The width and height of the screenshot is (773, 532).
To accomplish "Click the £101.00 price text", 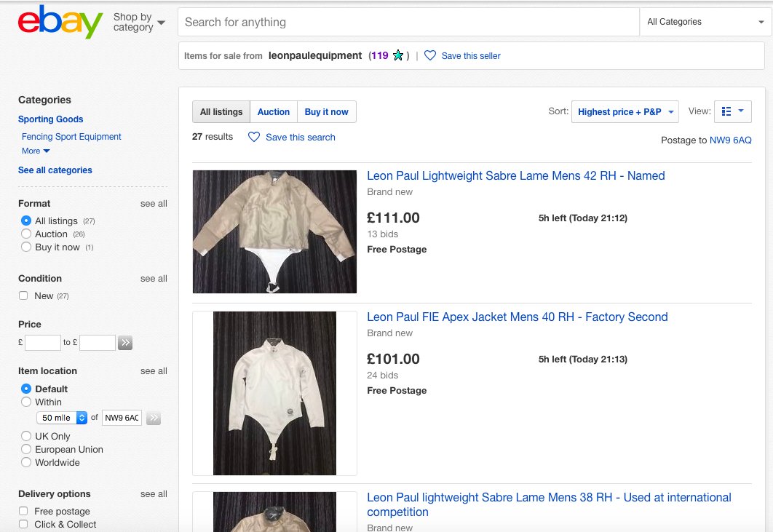I will 393,359.
